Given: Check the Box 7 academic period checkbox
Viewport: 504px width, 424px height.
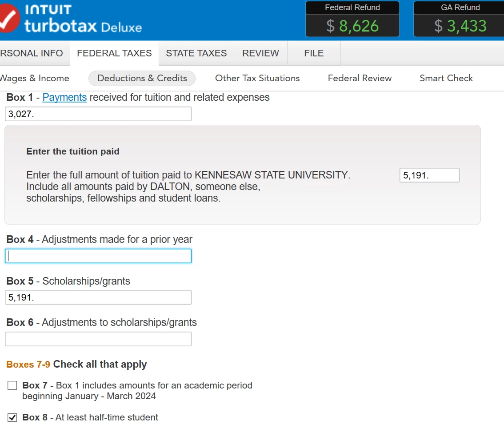Looking at the screenshot, I should 12,385.
